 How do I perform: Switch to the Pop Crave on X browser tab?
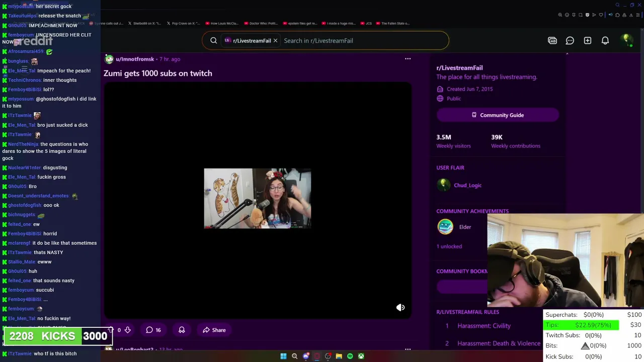coord(183,23)
